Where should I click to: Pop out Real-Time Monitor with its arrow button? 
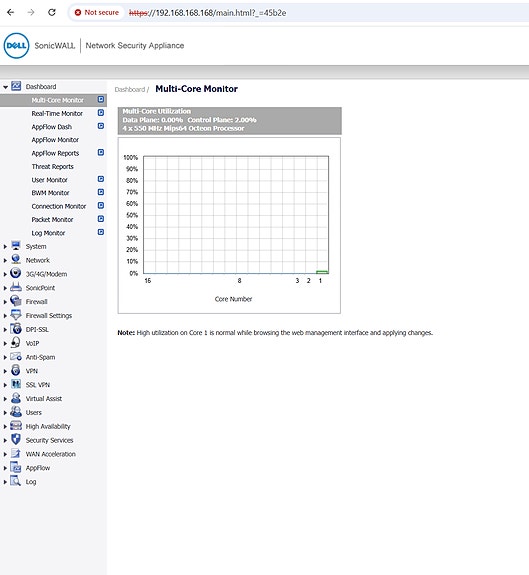click(101, 113)
